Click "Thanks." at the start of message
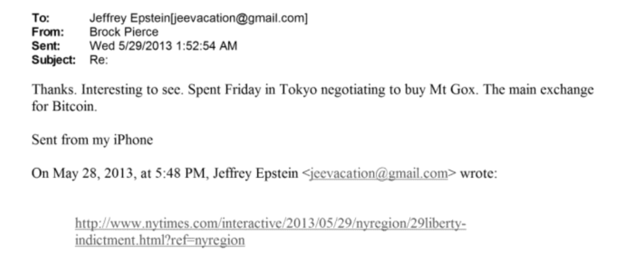 click(53, 90)
